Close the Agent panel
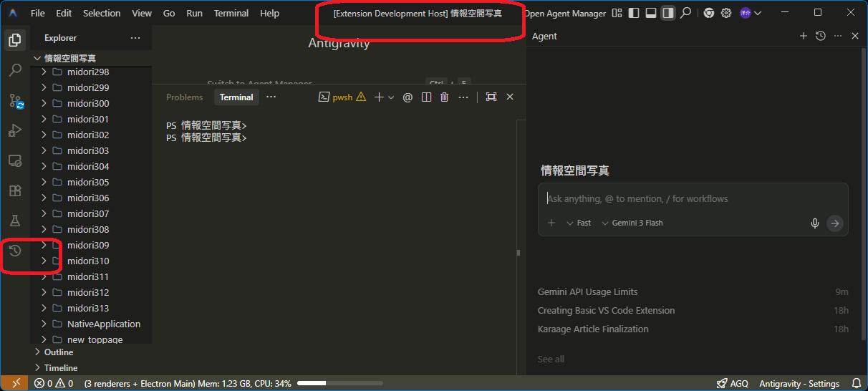Image resolution: width=868 pixels, height=391 pixels. (855, 36)
